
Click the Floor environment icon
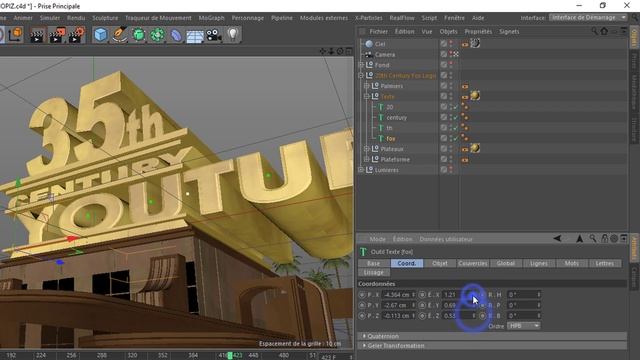(x=195, y=36)
